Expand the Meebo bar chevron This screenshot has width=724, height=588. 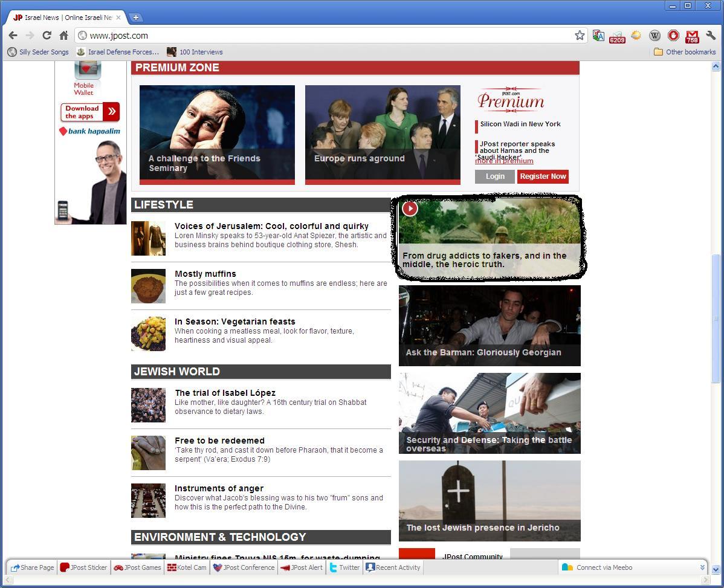pyautogui.click(x=702, y=567)
